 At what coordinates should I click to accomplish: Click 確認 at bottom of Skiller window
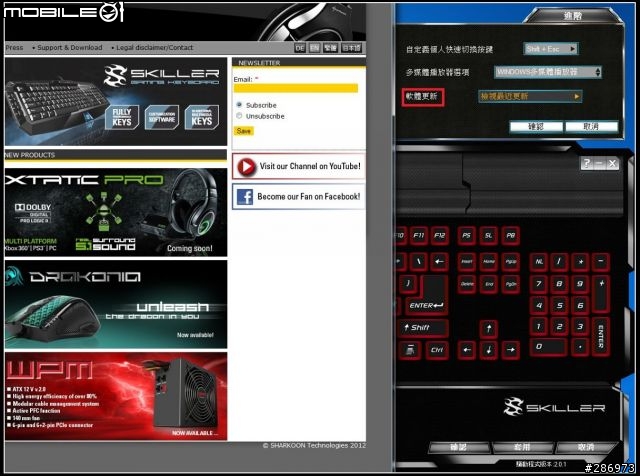click(459, 447)
